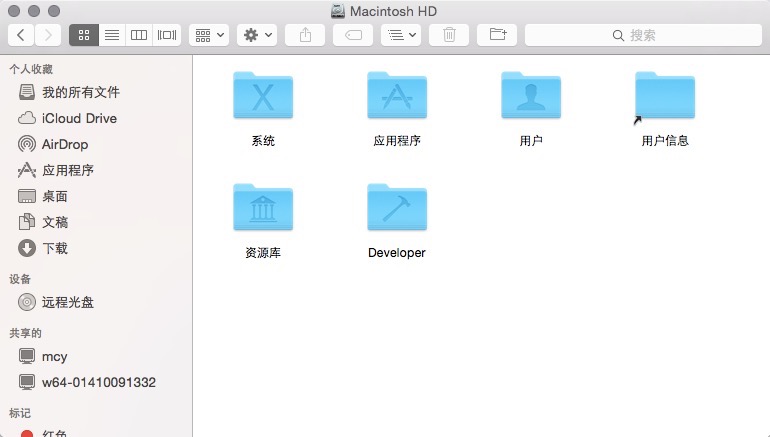Go forward with the right chevron button

[48, 35]
